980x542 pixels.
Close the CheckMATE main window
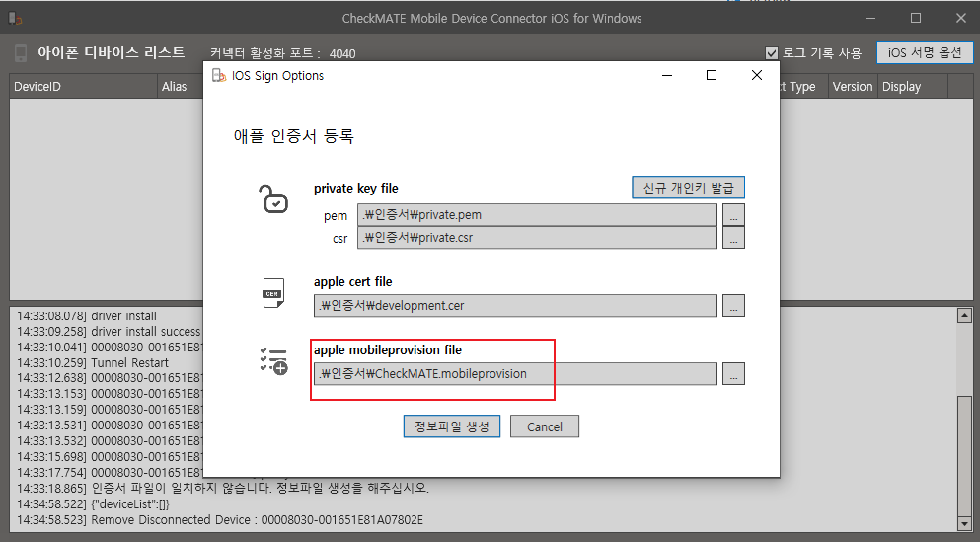coord(961,19)
